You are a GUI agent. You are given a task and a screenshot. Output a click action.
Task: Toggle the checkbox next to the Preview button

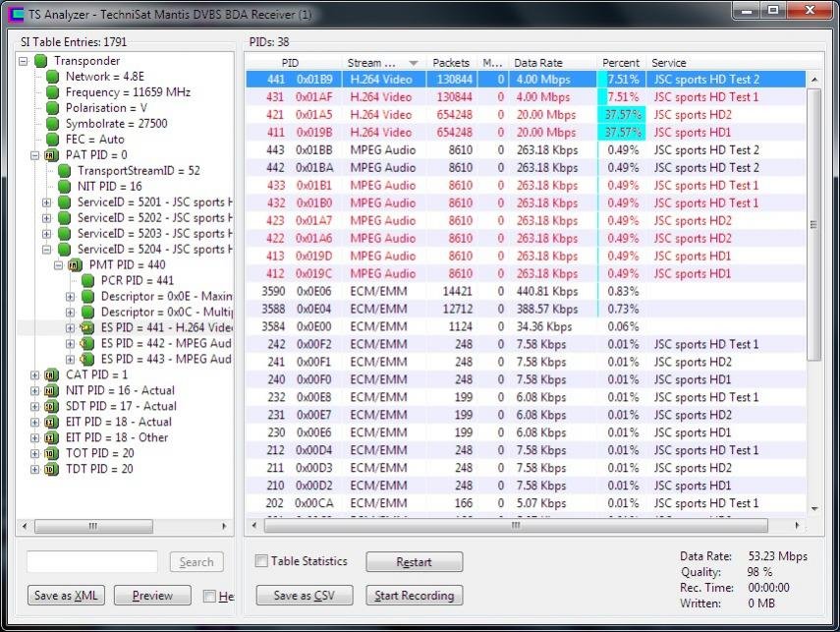coord(209,596)
